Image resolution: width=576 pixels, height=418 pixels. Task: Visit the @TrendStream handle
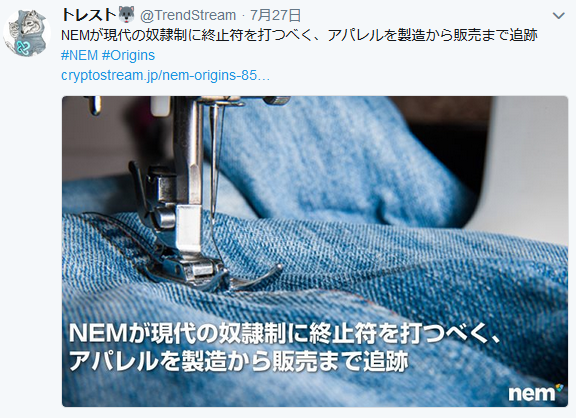[188, 15]
